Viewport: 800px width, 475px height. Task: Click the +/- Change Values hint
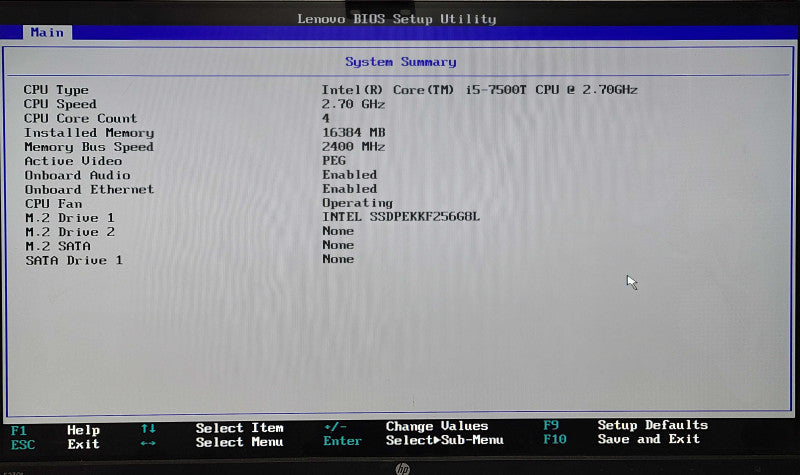(406, 426)
